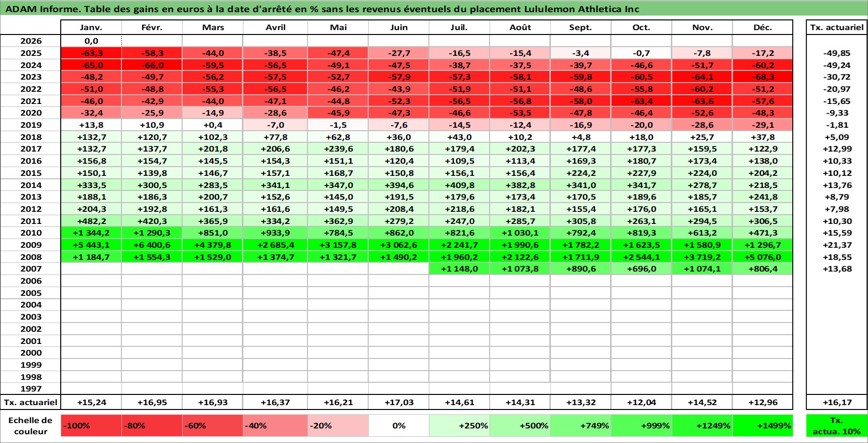Select the +3 719,2 cell in November 2008
The image size is (868, 443).
tap(702, 257)
